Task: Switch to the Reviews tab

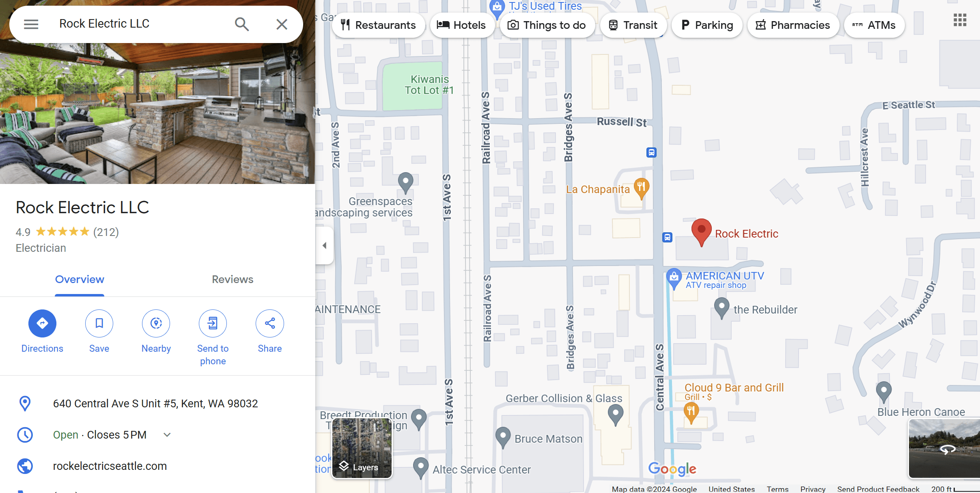Action: (233, 279)
